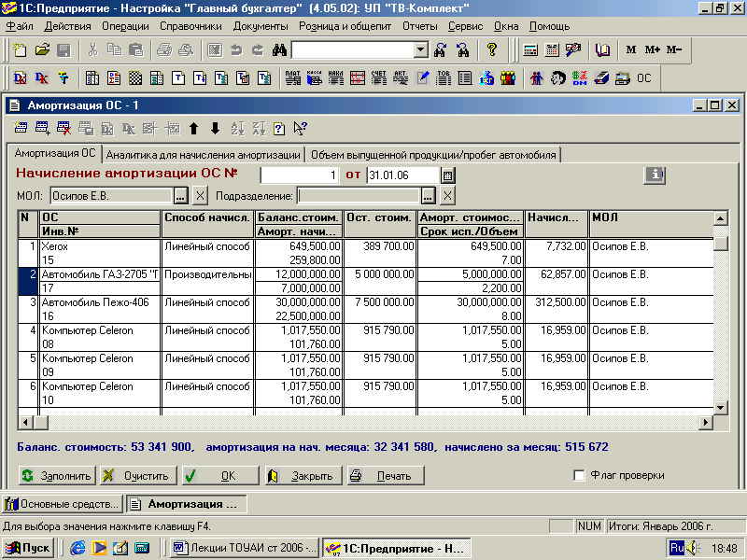Click the Печать button
Viewport: 747px width, 560px height.
coord(386,476)
